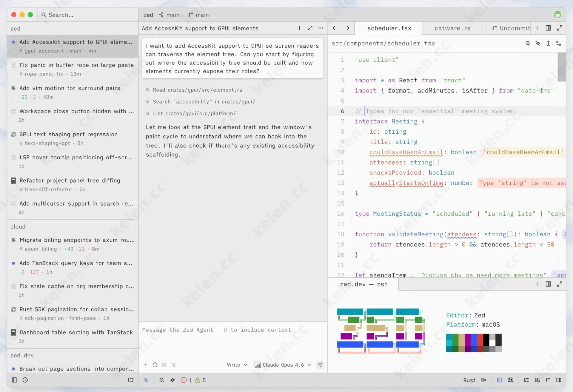573x392 pixels.
Task: Focus the Search... field in the sidebar
Action: click(x=88, y=15)
